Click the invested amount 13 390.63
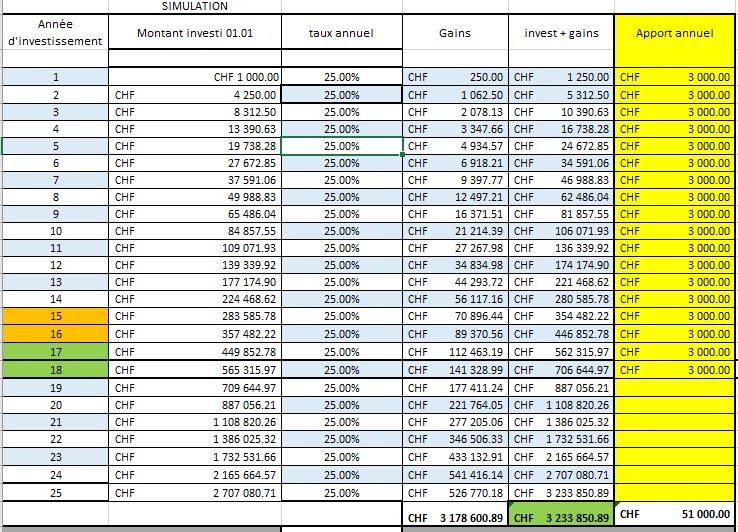738x532 pixels. [195, 129]
